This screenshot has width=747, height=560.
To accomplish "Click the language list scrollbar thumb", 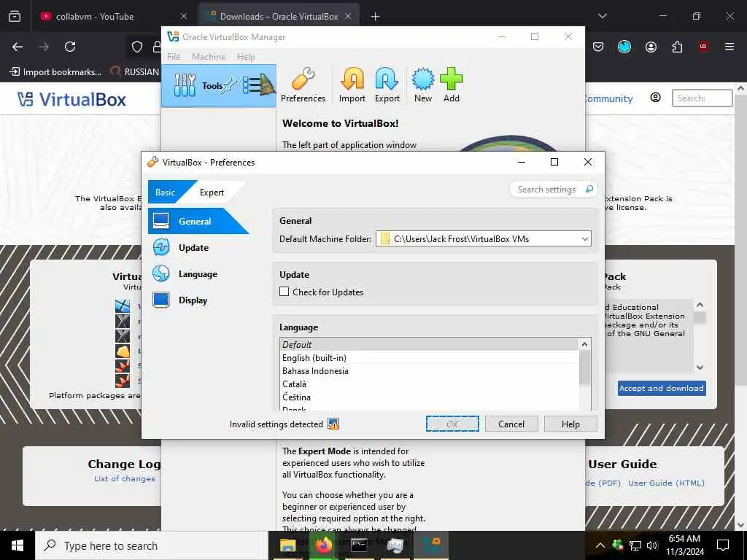I will click(x=584, y=367).
